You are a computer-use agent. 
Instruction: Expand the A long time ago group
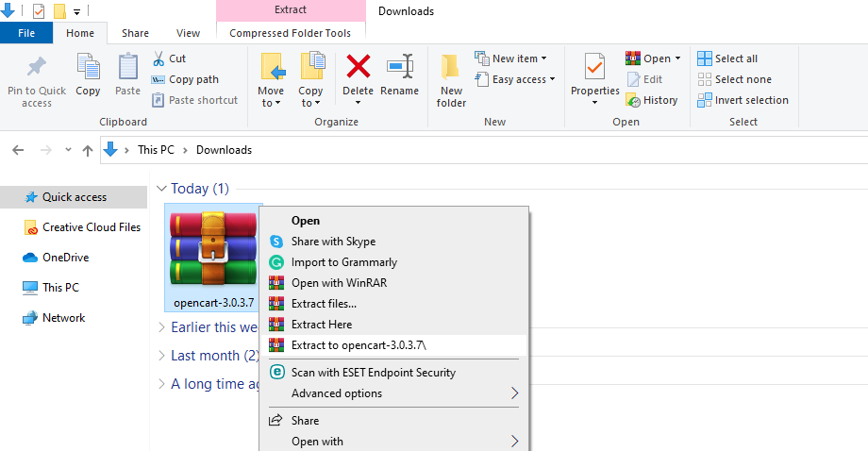coord(161,383)
